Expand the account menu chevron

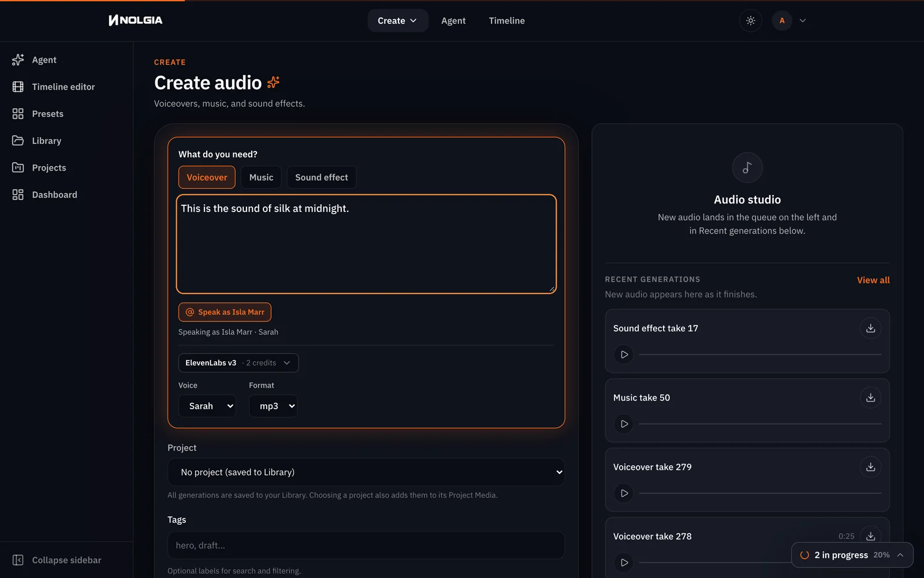click(x=803, y=21)
